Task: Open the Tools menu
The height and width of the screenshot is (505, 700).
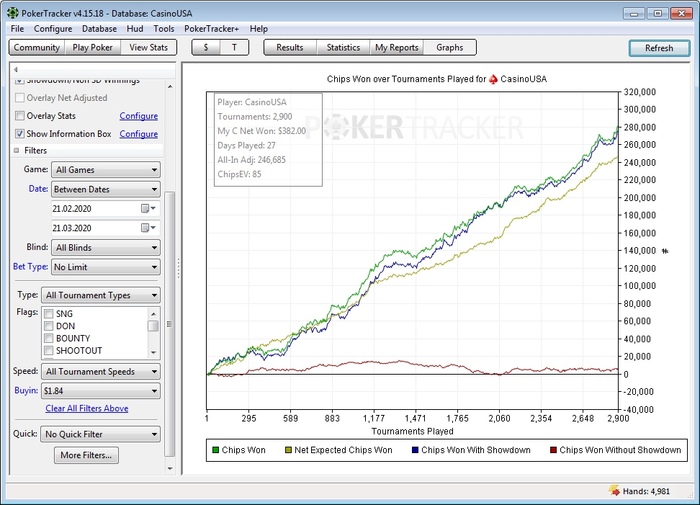Action: 164,29
